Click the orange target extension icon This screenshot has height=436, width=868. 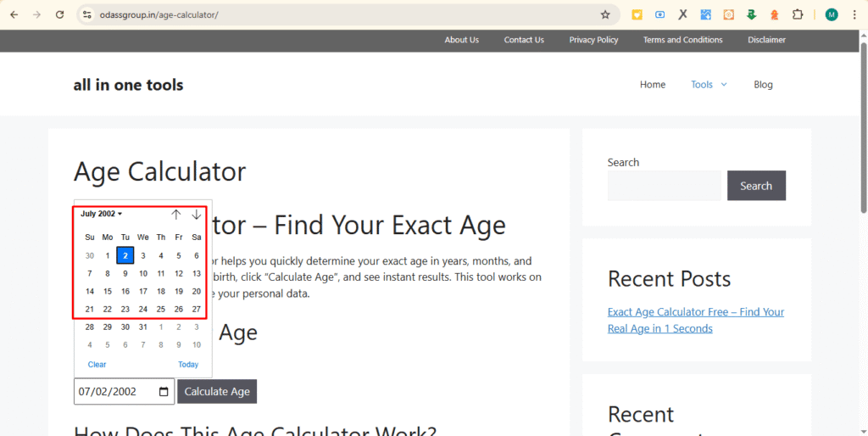click(x=728, y=15)
